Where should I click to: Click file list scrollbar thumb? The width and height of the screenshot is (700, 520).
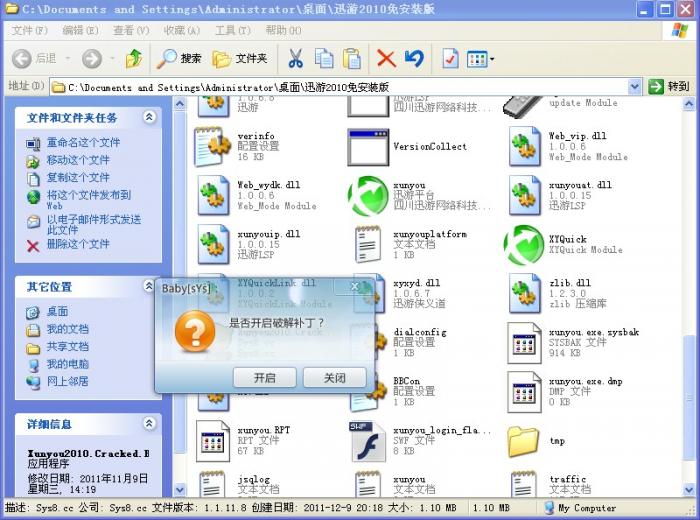coord(689,400)
